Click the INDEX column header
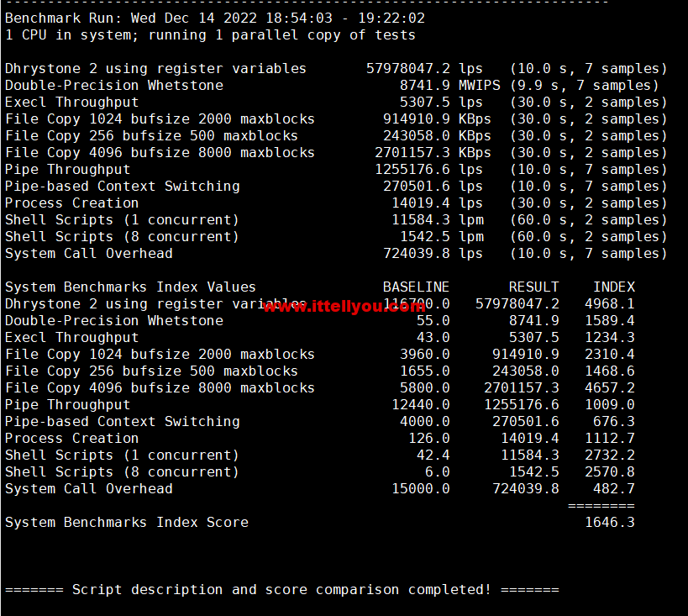The width and height of the screenshot is (688, 616). point(613,287)
